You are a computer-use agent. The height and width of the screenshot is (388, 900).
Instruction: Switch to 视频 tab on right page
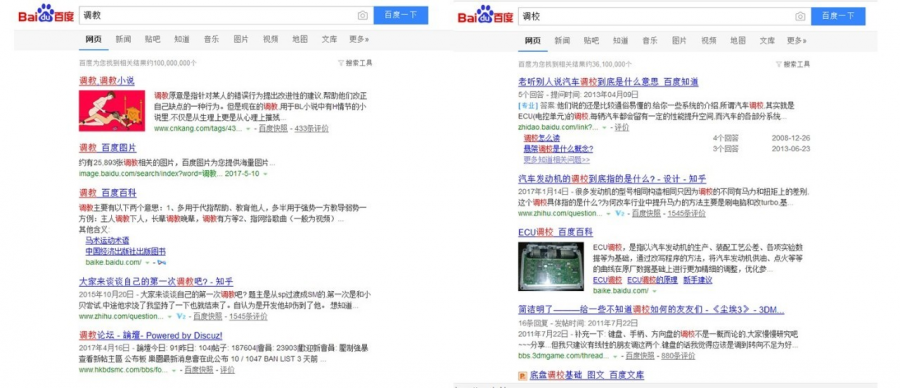pyautogui.click(x=708, y=41)
